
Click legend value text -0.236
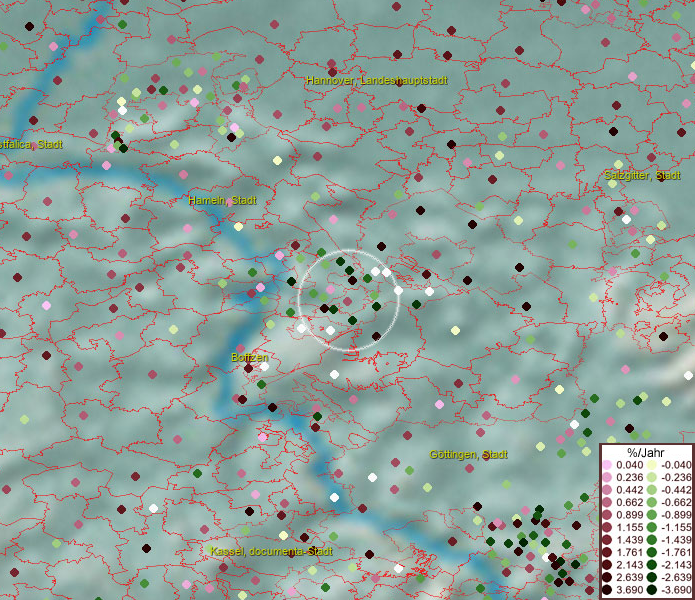coord(676,477)
